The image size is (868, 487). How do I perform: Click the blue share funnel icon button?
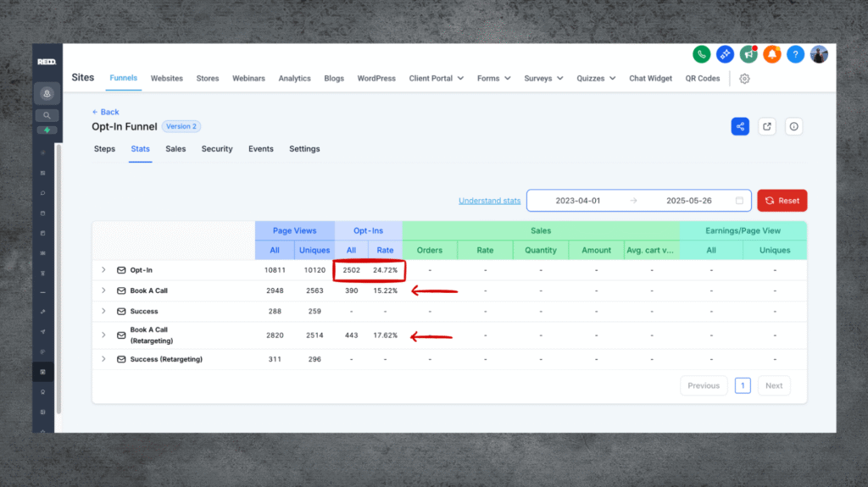click(740, 126)
